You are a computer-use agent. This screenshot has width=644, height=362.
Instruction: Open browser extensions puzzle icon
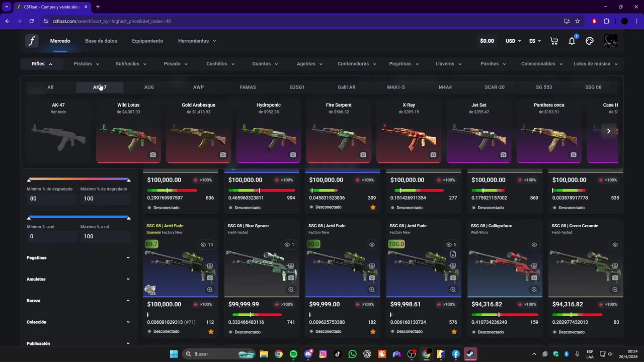coord(606,21)
